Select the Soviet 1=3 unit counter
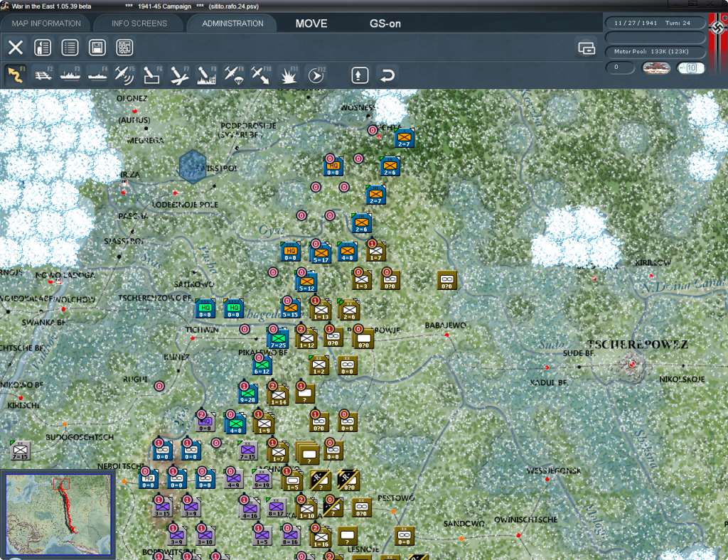This screenshot has width=728, height=560. (x=361, y=280)
